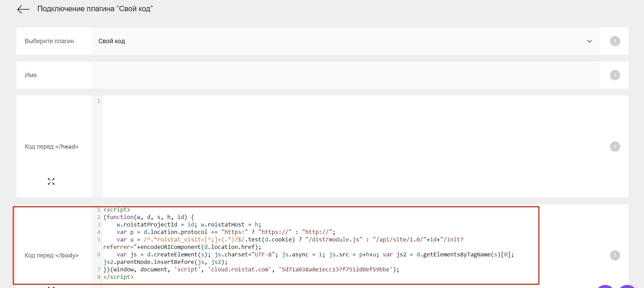Click the "Код перед </head>" label
Image resolution: width=644 pixels, height=288 pixels.
[x=52, y=147]
